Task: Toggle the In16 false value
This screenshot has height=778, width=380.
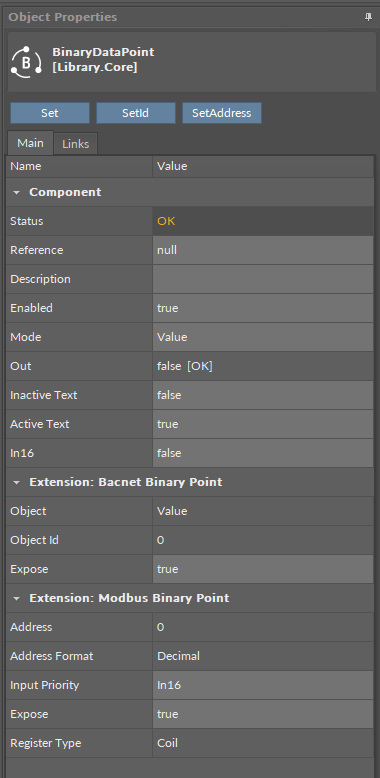Action: 263,453
